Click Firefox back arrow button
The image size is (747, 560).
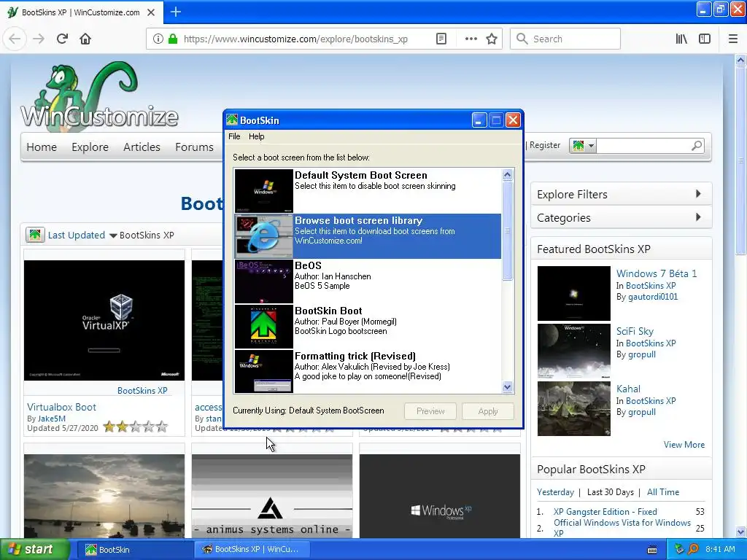click(x=15, y=39)
